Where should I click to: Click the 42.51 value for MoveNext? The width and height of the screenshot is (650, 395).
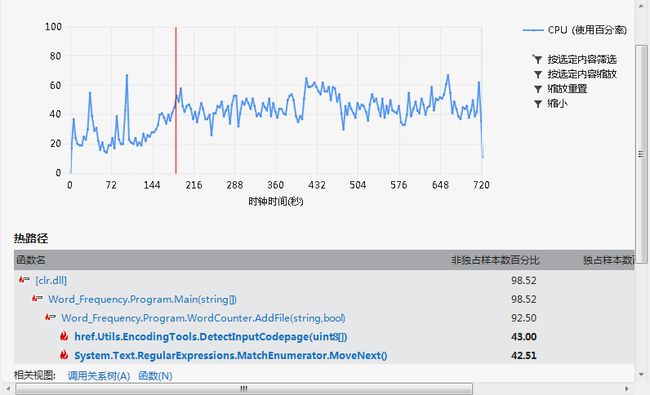(x=524, y=355)
